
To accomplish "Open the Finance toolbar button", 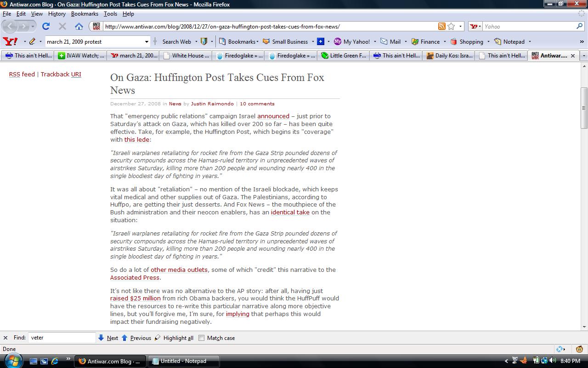I will (x=425, y=41).
